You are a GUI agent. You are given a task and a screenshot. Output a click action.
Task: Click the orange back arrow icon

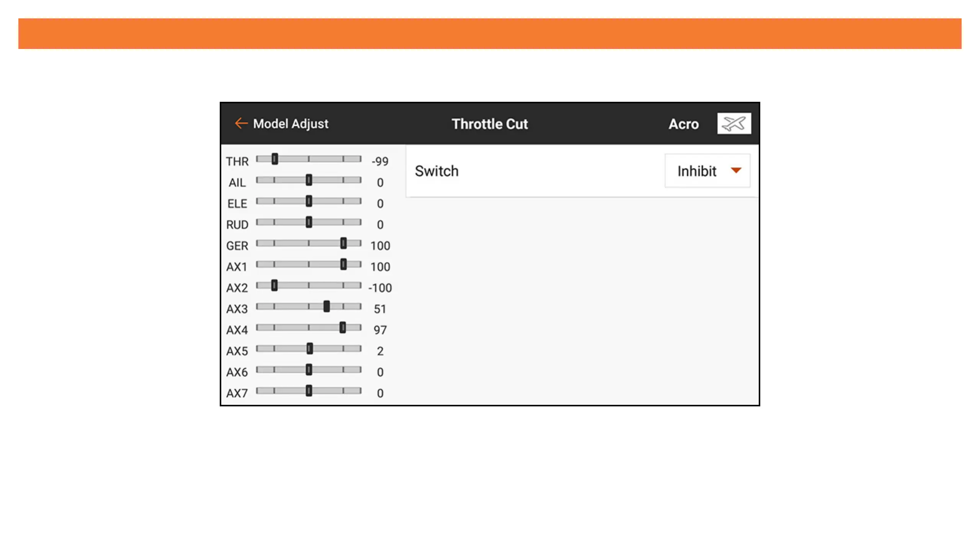pyautogui.click(x=241, y=123)
